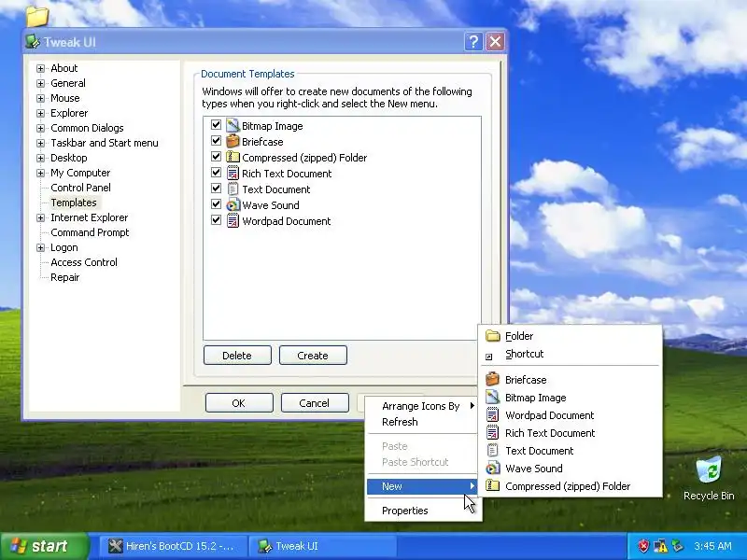
Task: Uncheck the Wordpad Document checkbox
Action: [217, 220]
